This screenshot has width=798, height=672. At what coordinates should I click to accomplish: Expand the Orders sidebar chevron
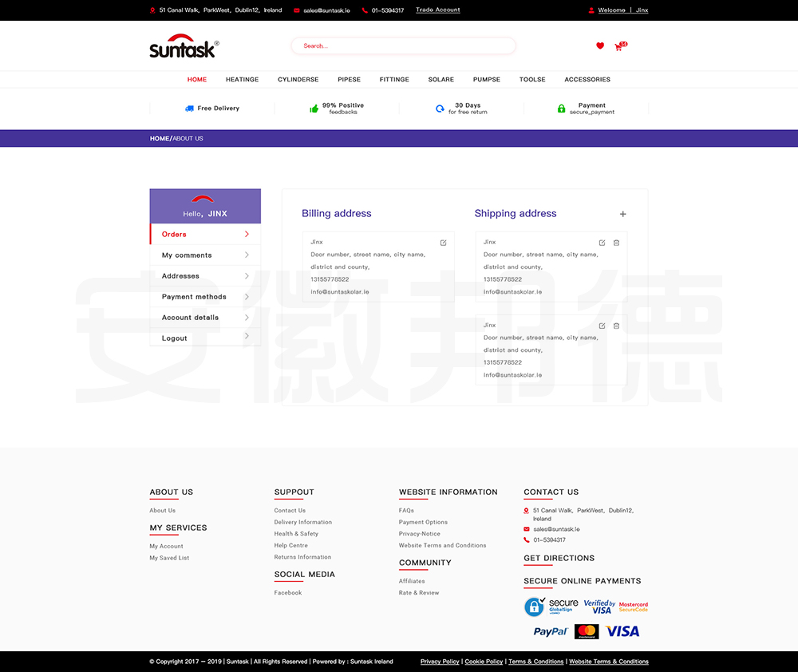point(247,235)
